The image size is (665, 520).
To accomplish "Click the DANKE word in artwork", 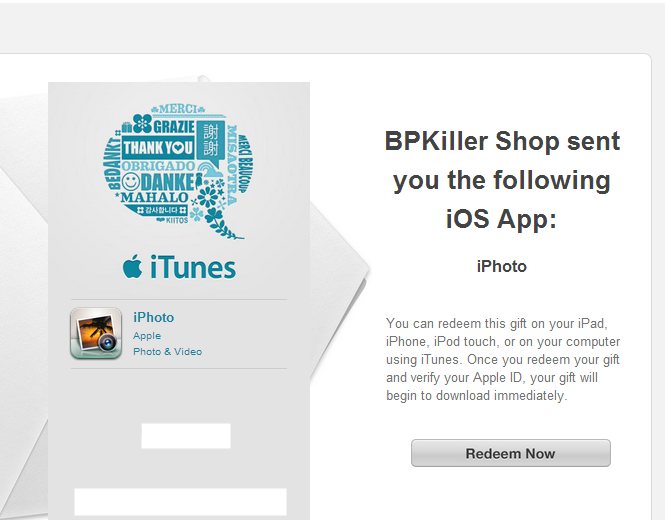I will coord(167,182).
